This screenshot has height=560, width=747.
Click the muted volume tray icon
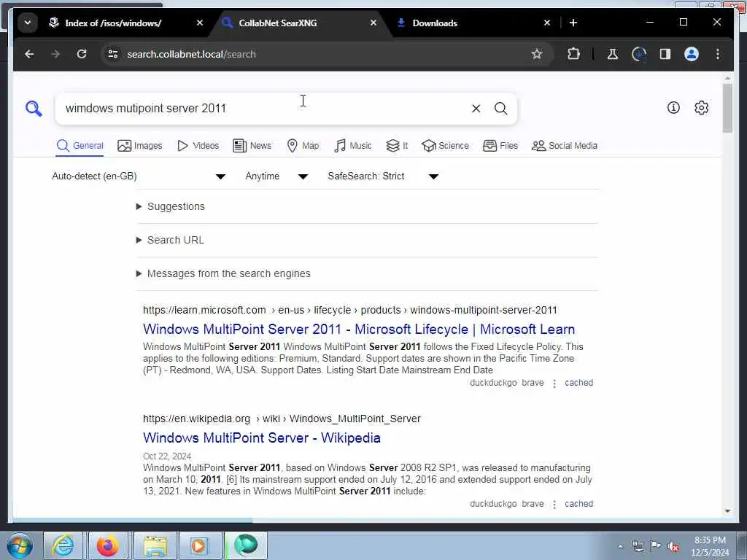tap(673, 546)
